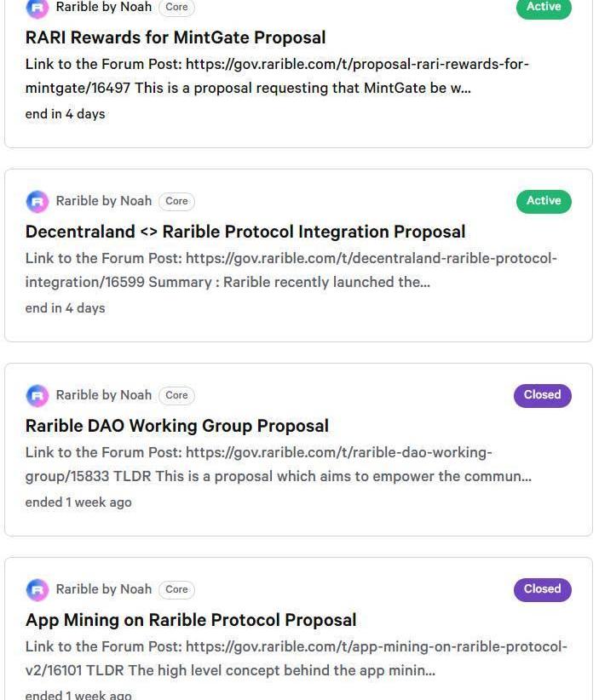Click the Rarible avatar on the MintGate proposal
599x700 pixels.
coord(37,9)
